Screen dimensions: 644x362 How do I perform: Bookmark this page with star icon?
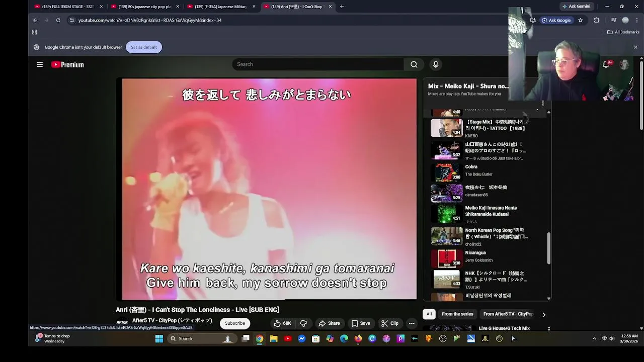pos(581,20)
